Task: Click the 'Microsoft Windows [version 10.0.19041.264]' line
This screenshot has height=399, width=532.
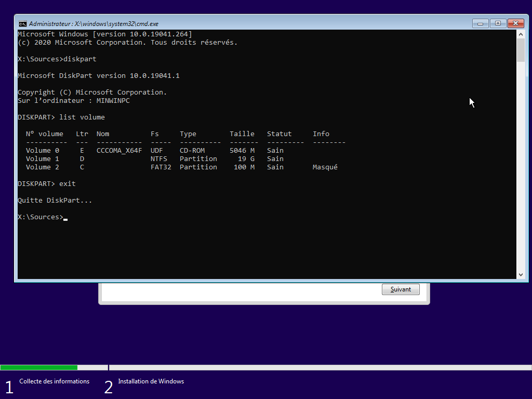Action: click(105, 34)
